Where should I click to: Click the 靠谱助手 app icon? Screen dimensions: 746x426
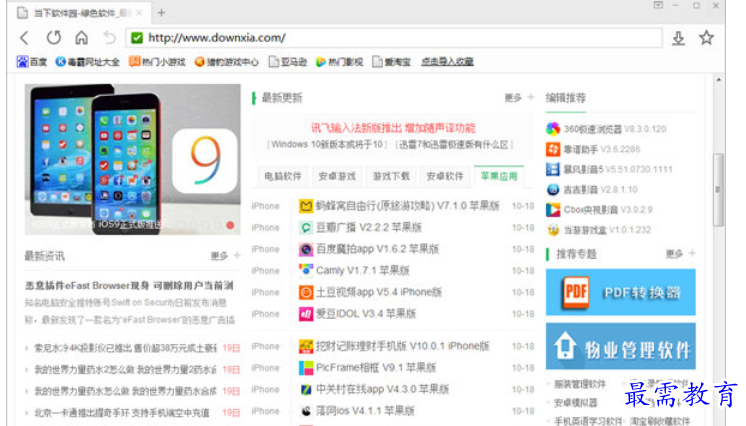[553, 149]
